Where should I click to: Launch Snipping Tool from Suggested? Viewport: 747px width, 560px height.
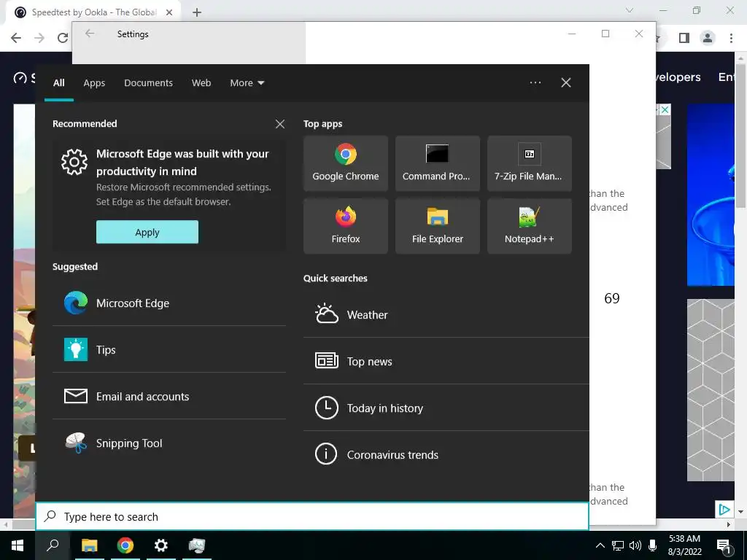point(169,443)
